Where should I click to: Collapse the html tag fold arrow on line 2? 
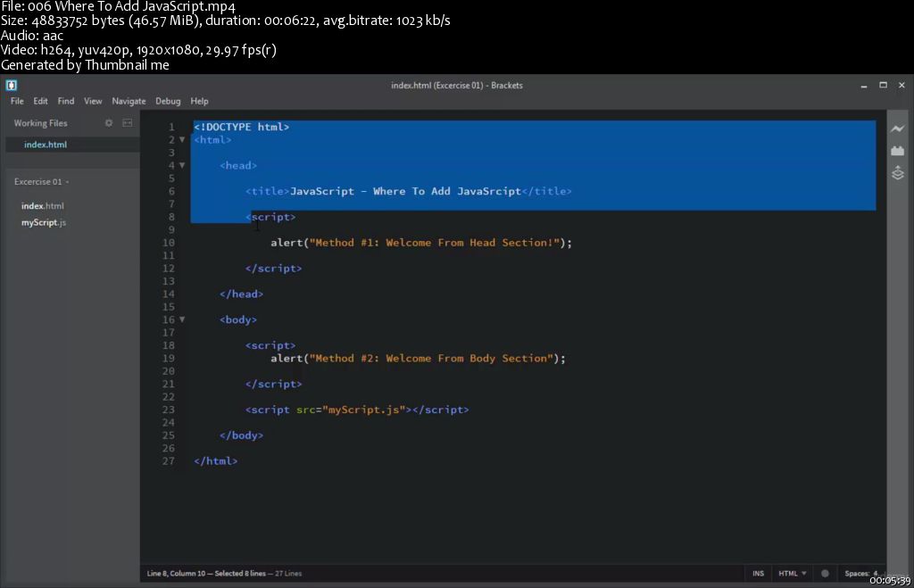coord(182,140)
